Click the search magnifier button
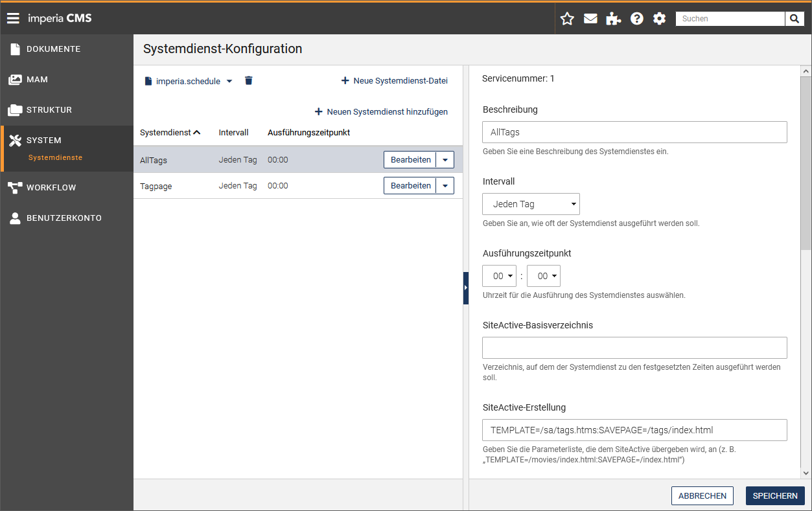 795,19
